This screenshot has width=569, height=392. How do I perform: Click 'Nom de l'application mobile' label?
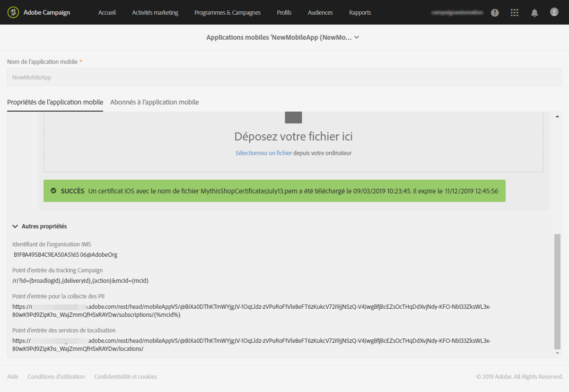42,62
